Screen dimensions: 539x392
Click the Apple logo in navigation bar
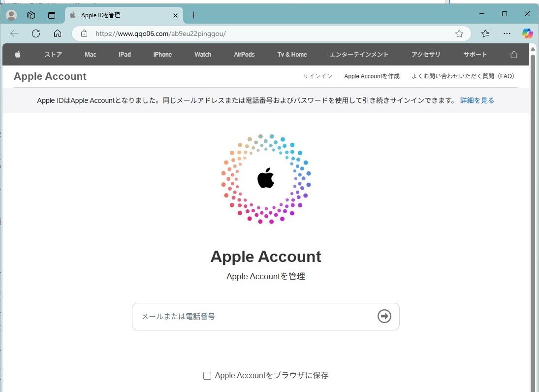tap(18, 54)
